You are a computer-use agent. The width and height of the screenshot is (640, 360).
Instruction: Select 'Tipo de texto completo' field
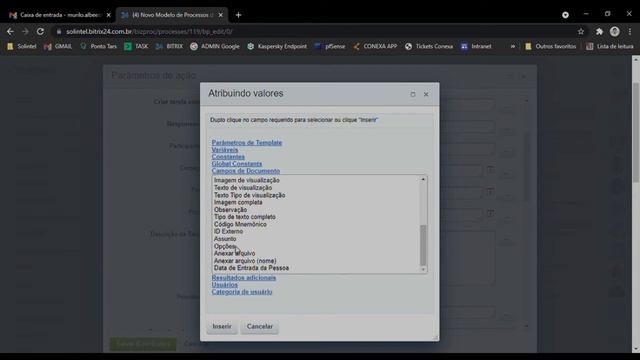[244, 217]
